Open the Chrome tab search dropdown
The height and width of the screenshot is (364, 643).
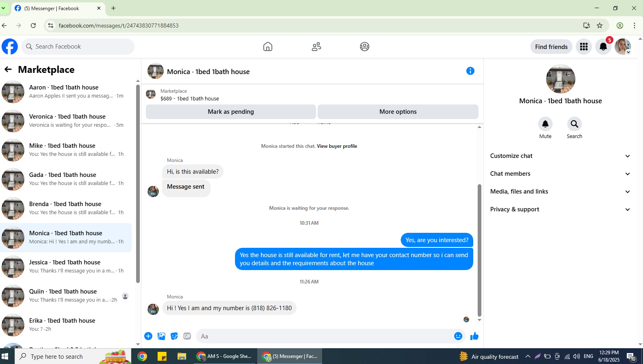tap(4, 8)
